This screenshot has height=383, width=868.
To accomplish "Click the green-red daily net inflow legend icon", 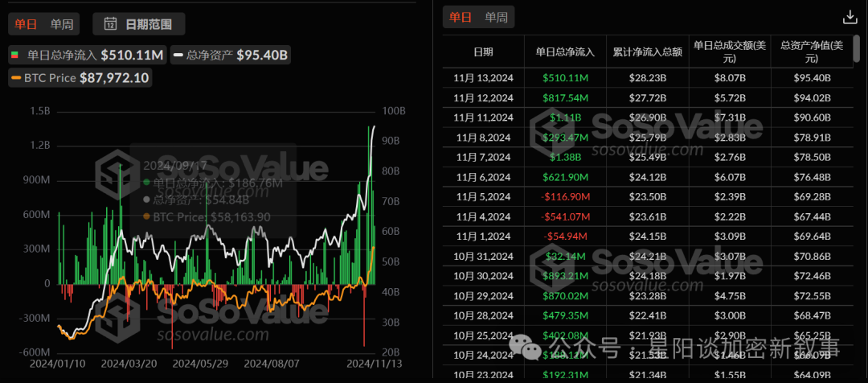I will coord(15,55).
